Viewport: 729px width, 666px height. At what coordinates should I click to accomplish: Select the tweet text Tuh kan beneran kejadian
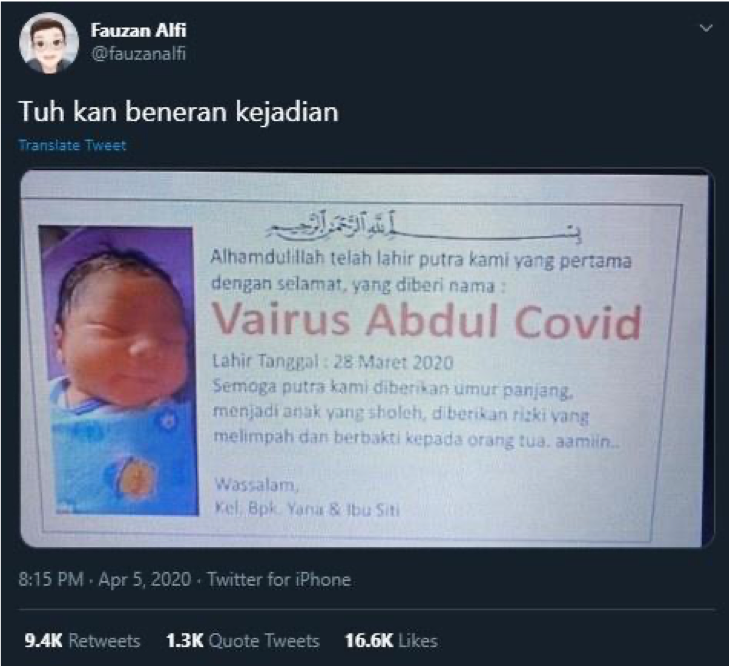(179, 112)
